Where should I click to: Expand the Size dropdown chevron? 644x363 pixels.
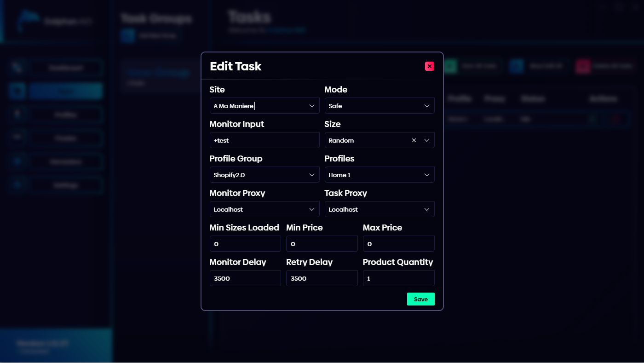tap(427, 140)
